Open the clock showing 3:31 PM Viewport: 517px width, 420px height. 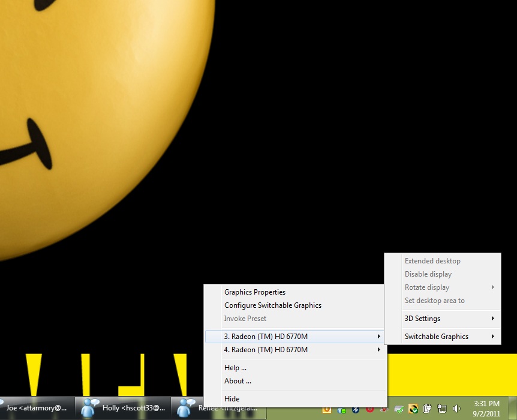pyautogui.click(x=486, y=409)
